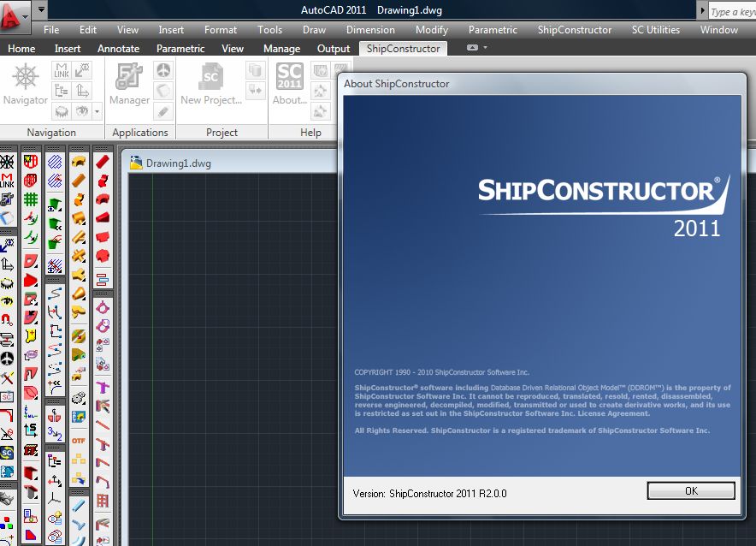Select the ShipConstructor ribbon tab
The height and width of the screenshot is (546, 756).
403,48
